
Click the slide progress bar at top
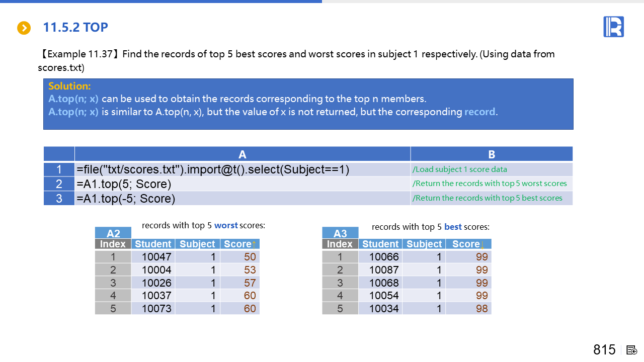click(161, 2)
